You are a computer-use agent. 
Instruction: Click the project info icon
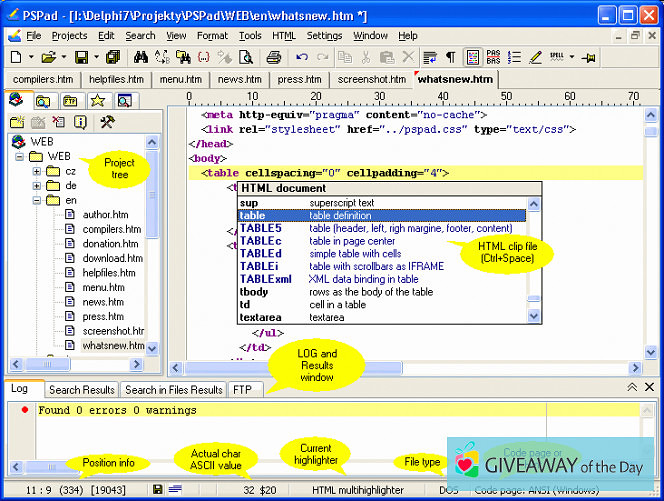pyautogui.click(x=80, y=122)
